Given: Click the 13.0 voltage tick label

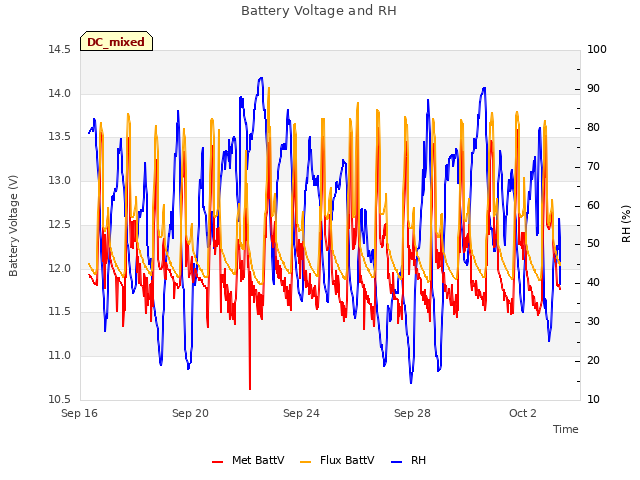Looking at the screenshot, I should click(x=60, y=180).
